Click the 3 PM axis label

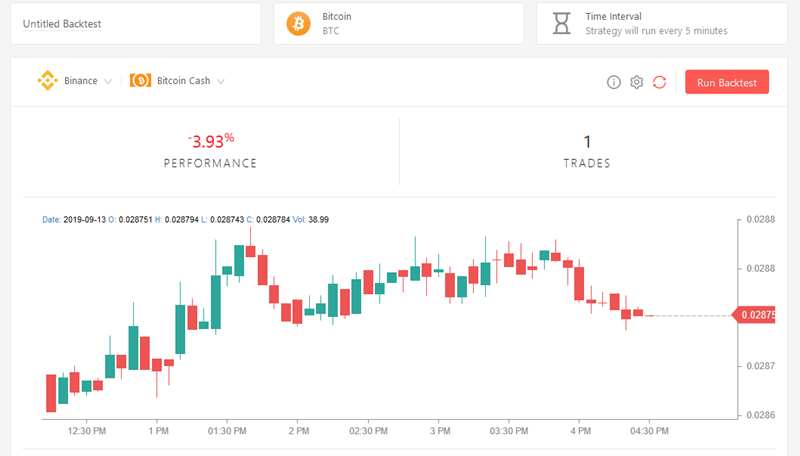click(440, 431)
